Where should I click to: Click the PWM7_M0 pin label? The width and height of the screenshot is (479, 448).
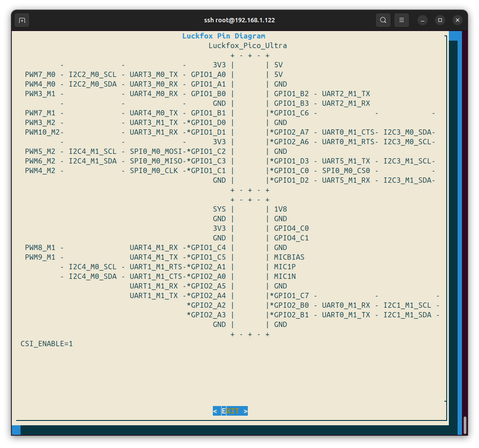click(x=40, y=75)
